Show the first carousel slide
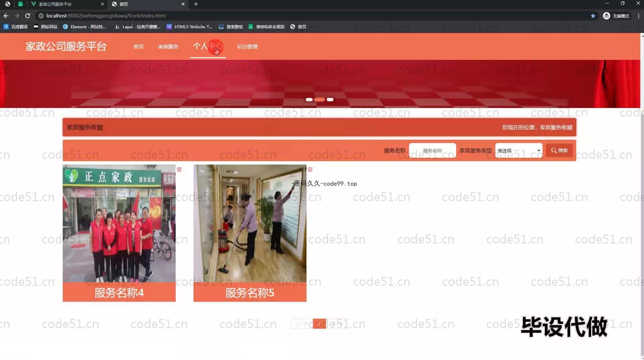 (309, 99)
